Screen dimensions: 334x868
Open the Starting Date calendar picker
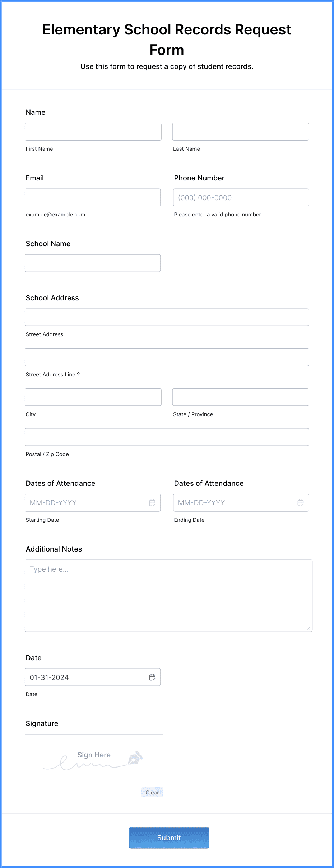152,502
